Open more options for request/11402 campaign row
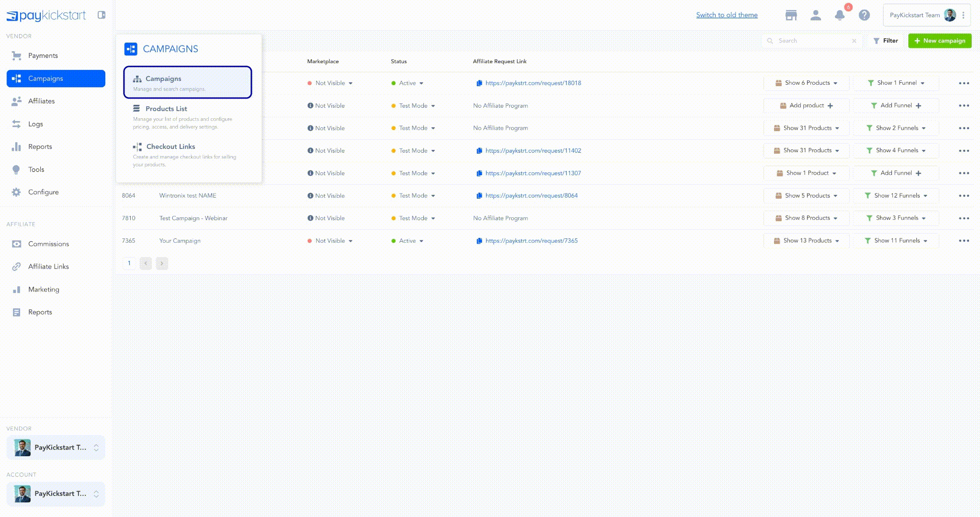The image size is (980, 517). click(x=964, y=151)
